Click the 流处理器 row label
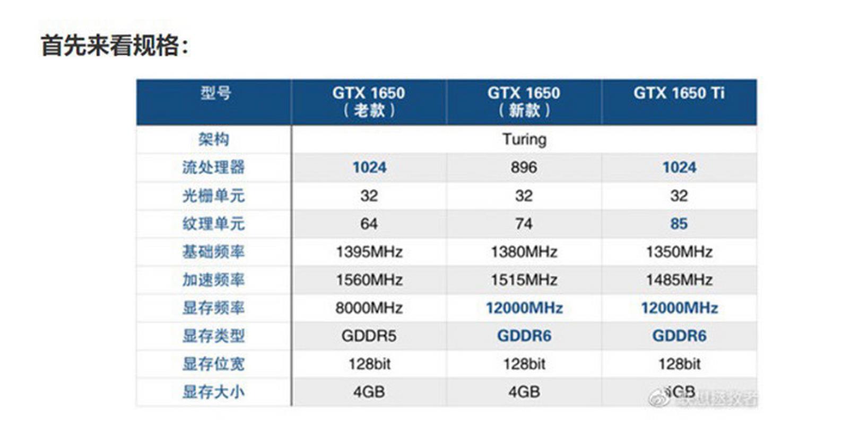The height and width of the screenshot is (424, 868). pos(214,167)
